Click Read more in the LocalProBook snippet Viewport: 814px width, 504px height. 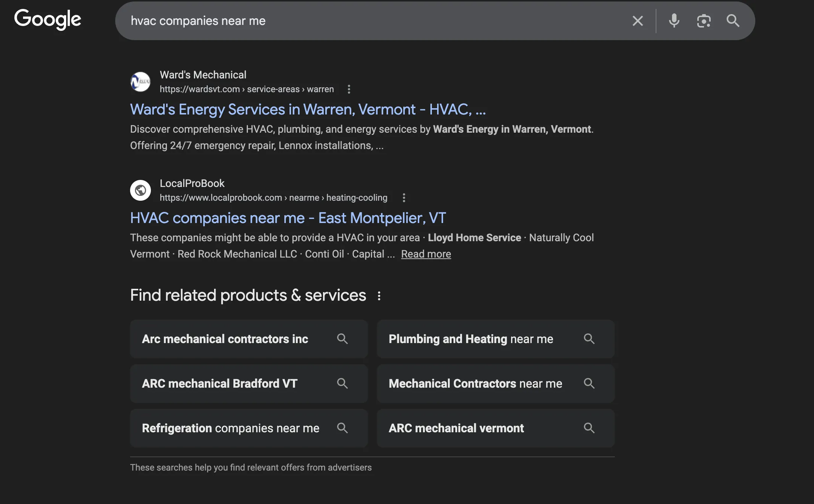[x=426, y=254]
